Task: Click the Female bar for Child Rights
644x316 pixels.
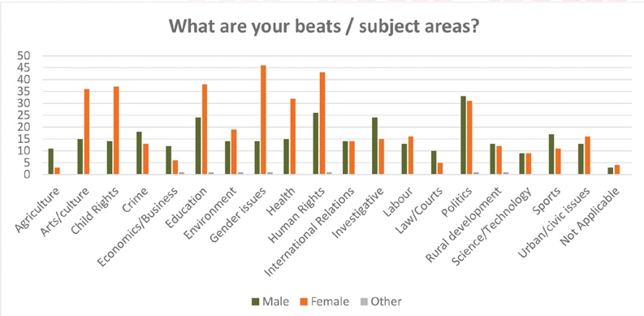Action: point(116,131)
